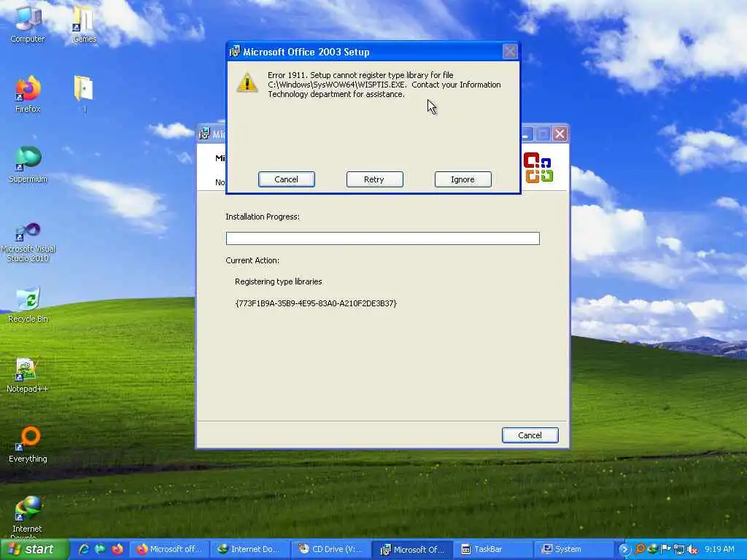747x560 pixels.
Task: Open the Microsoft Visual Studio 2010 shortcut
Action: [28, 242]
